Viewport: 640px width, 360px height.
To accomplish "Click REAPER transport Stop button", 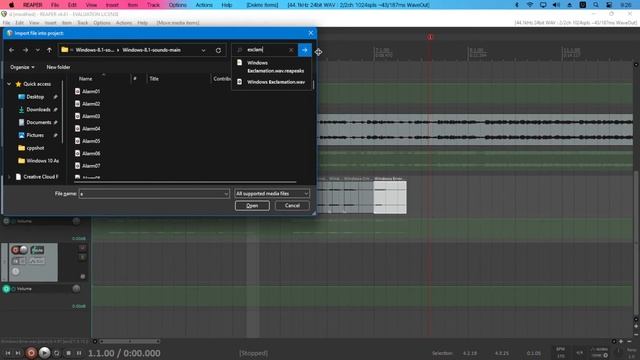I will (x=68, y=353).
